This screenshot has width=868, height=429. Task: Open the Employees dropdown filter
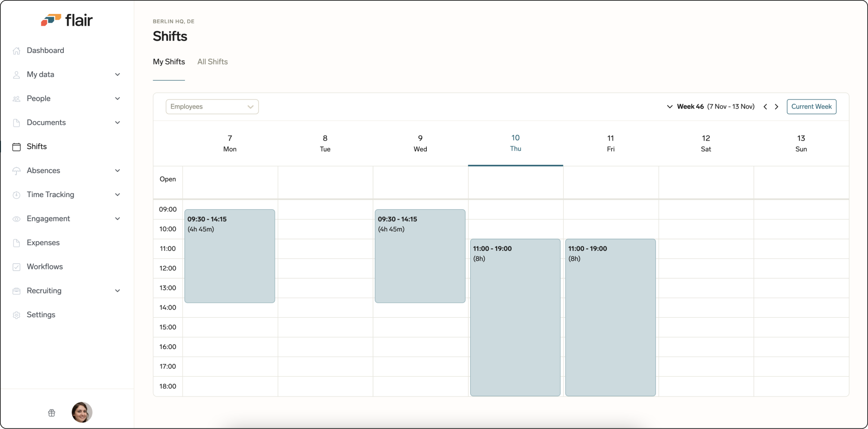coord(212,107)
